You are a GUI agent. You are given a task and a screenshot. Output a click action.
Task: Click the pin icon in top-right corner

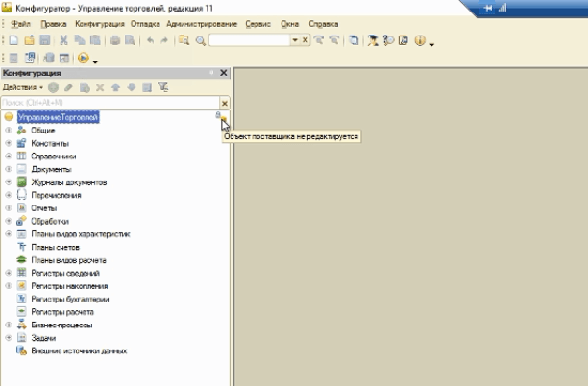pyautogui.click(x=487, y=8)
